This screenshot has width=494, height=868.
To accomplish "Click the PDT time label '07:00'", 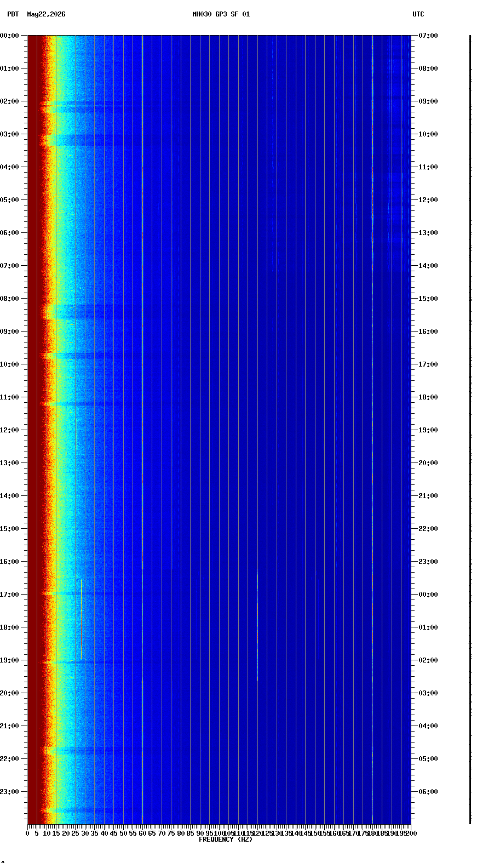I will point(9,266).
